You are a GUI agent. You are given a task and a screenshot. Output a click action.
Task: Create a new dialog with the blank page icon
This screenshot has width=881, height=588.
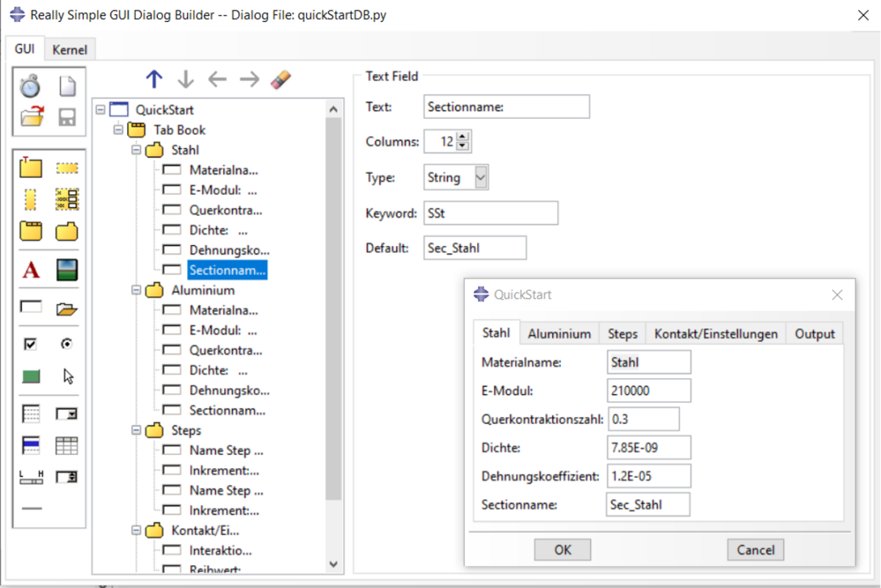(x=68, y=87)
